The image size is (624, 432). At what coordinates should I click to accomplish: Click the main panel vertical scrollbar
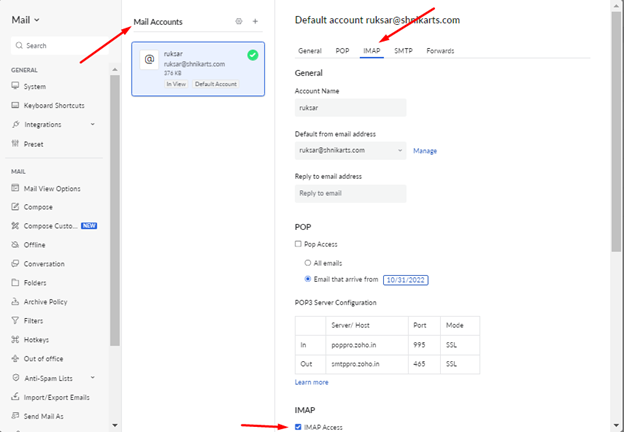pos(616,131)
